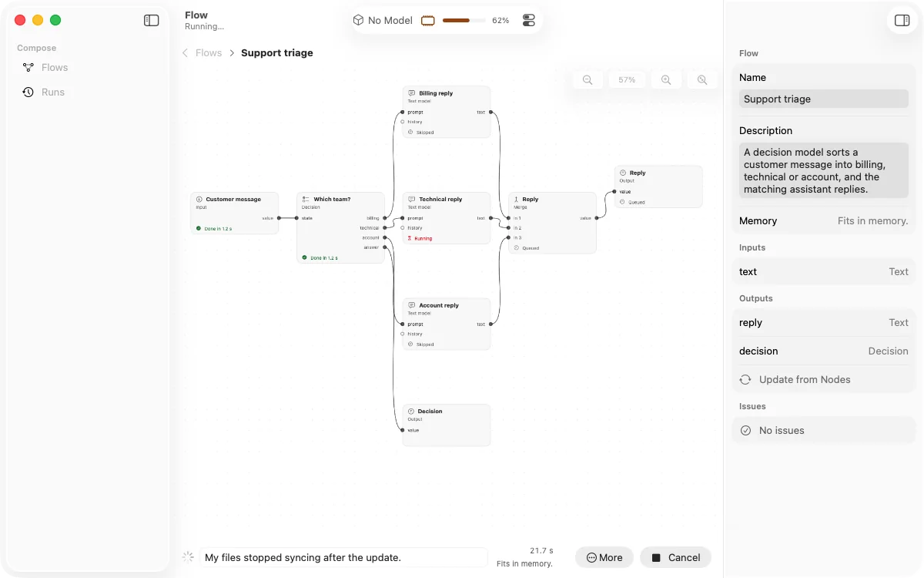Viewport: 924px width, 578px height.
Task: Edit the flow Name field
Action: 824,99
